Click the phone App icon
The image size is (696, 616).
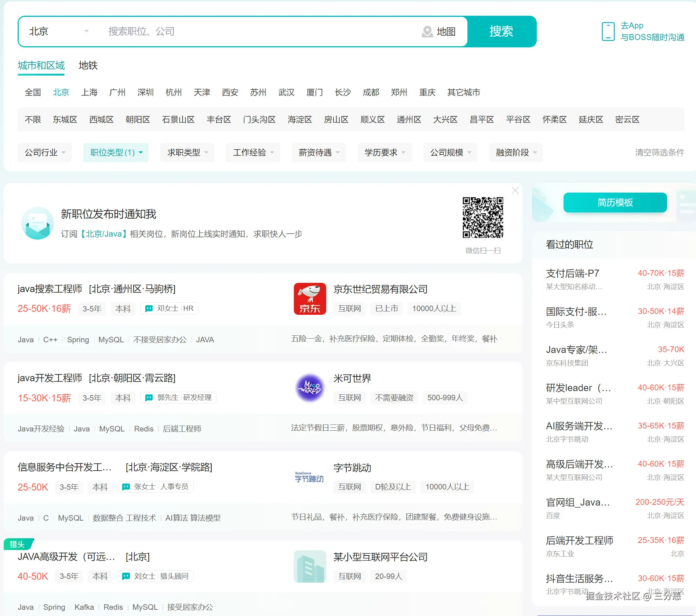click(608, 31)
